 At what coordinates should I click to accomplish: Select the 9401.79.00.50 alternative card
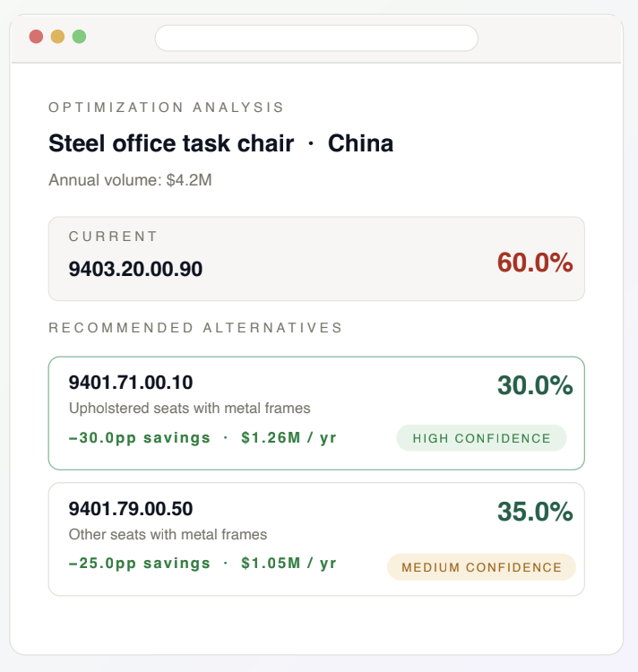[x=316, y=539]
